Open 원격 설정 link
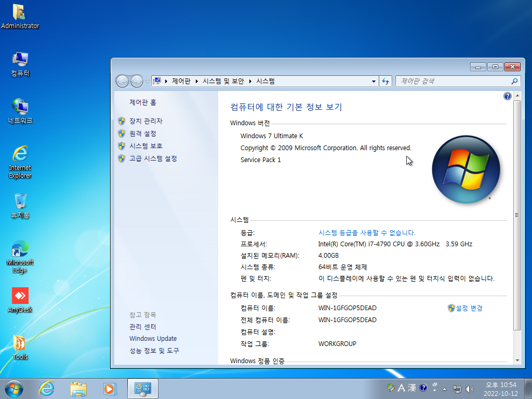This screenshot has width=532, height=399. click(142, 134)
